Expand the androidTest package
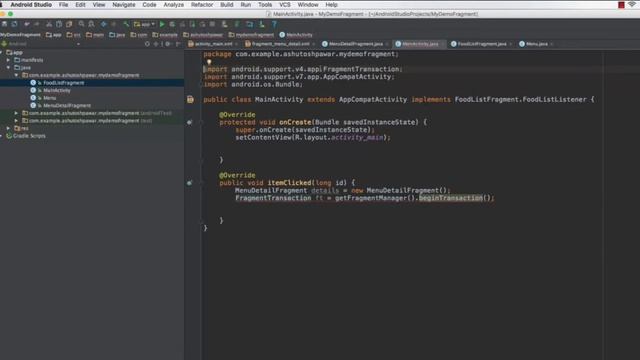 (x=16, y=113)
